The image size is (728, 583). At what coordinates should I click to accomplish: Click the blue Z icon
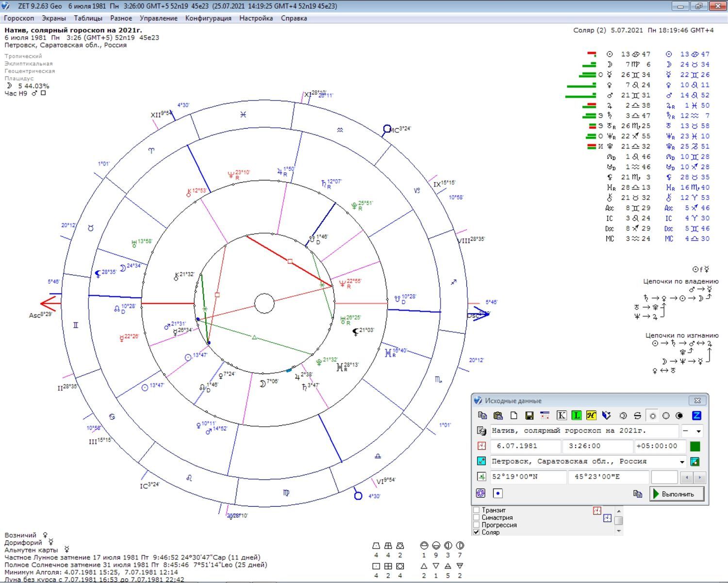696,416
